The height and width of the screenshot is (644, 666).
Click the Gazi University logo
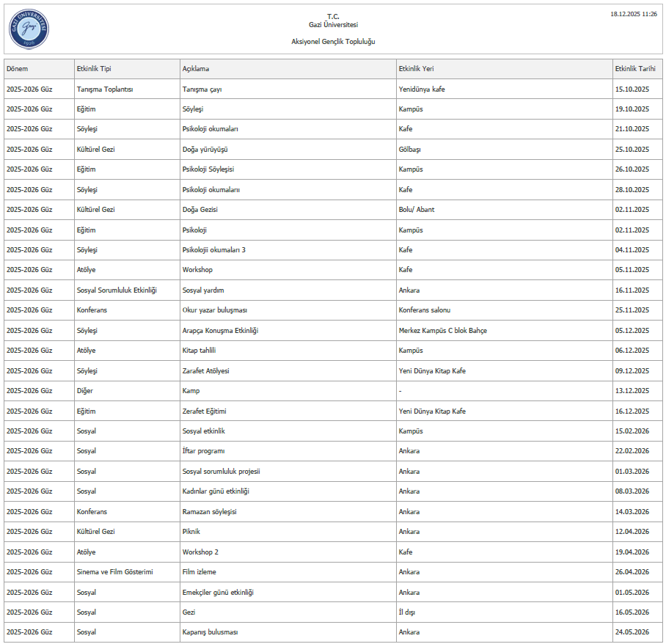coord(29,29)
